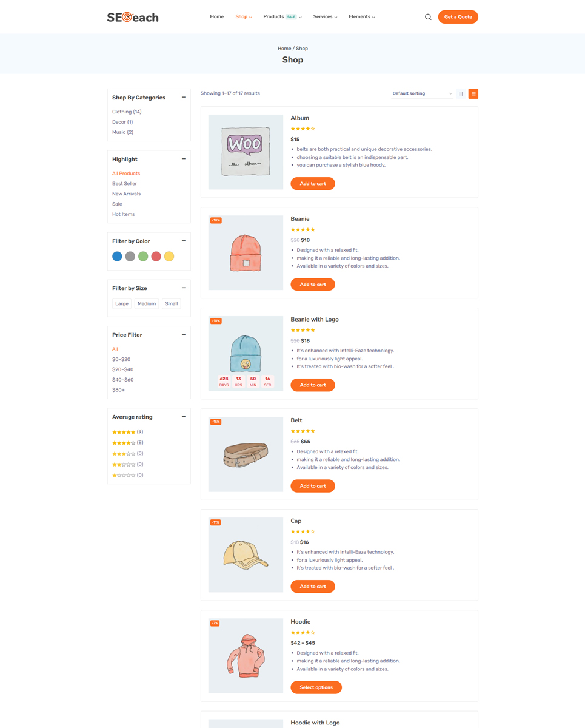
Task: Filter by blue color swatch
Action: tap(117, 257)
